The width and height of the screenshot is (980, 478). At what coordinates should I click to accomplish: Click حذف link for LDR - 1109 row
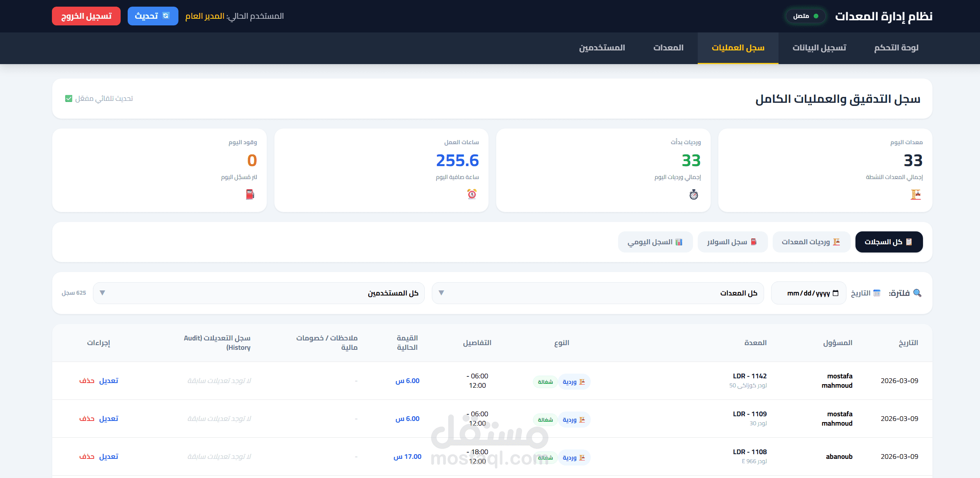coord(87,419)
